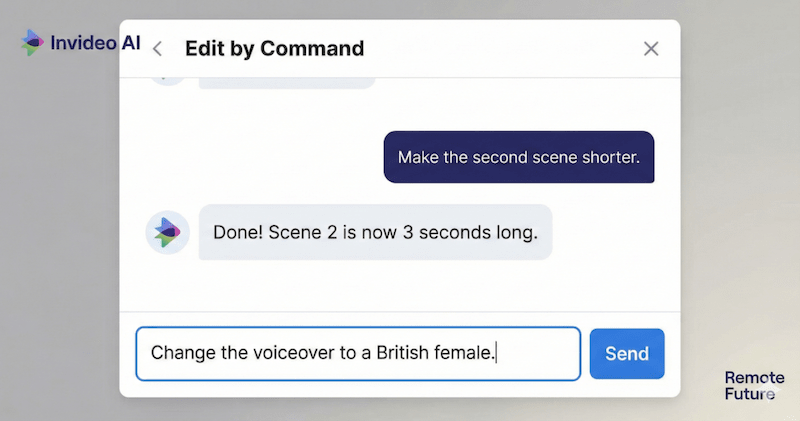The width and height of the screenshot is (800, 421).
Task: Click the Remote Future watermark logo
Action: (x=754, y=385)
